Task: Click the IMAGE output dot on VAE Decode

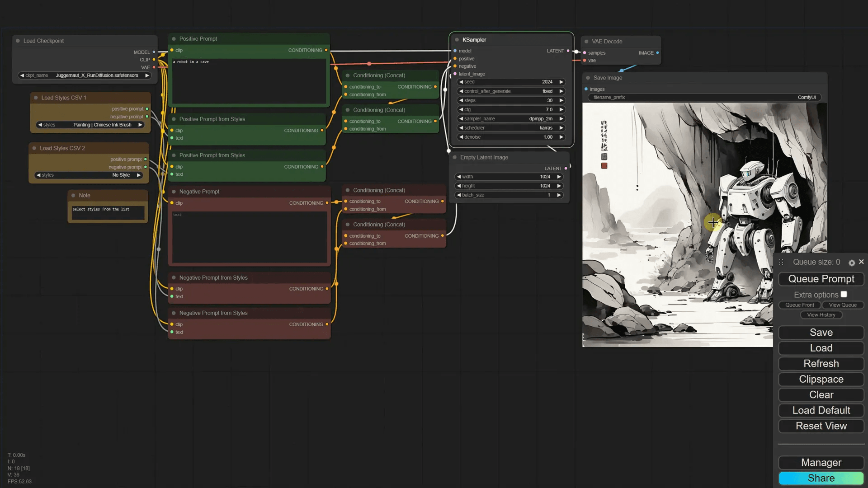Action: point(657,53)
